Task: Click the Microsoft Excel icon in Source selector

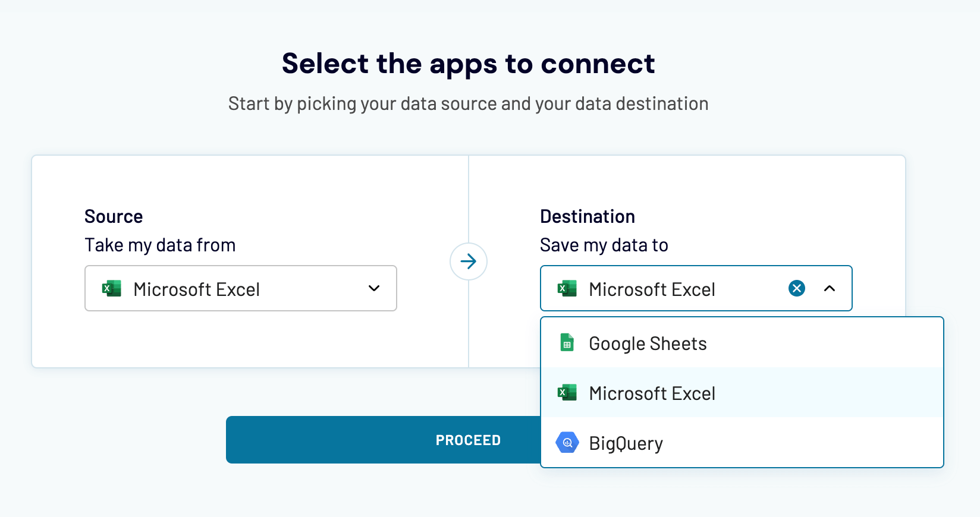Action: point(111,288)
